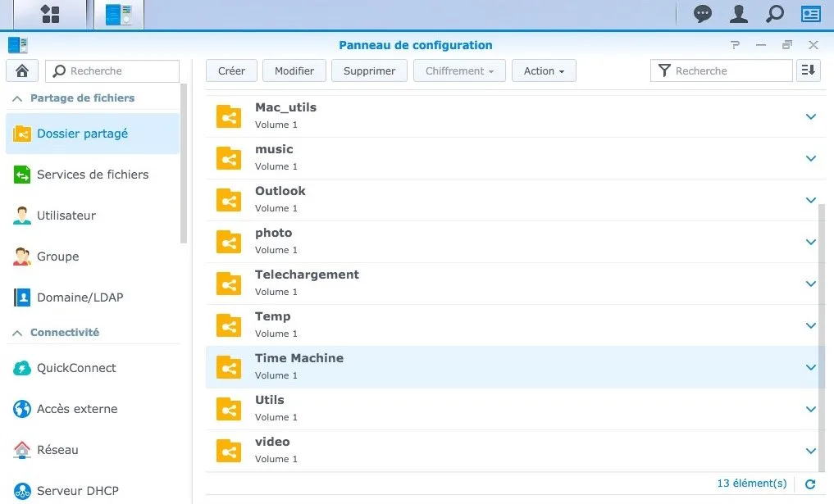Click the sidebar Recherche search field

pos(112,70)
